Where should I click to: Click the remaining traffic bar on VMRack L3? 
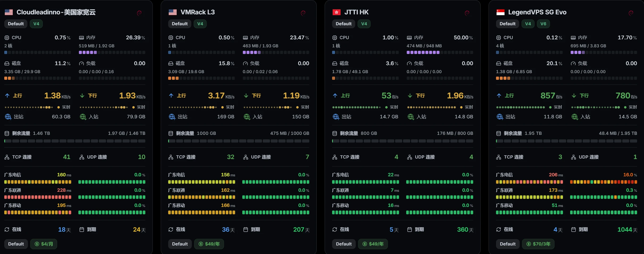click(x=239, y=141)
